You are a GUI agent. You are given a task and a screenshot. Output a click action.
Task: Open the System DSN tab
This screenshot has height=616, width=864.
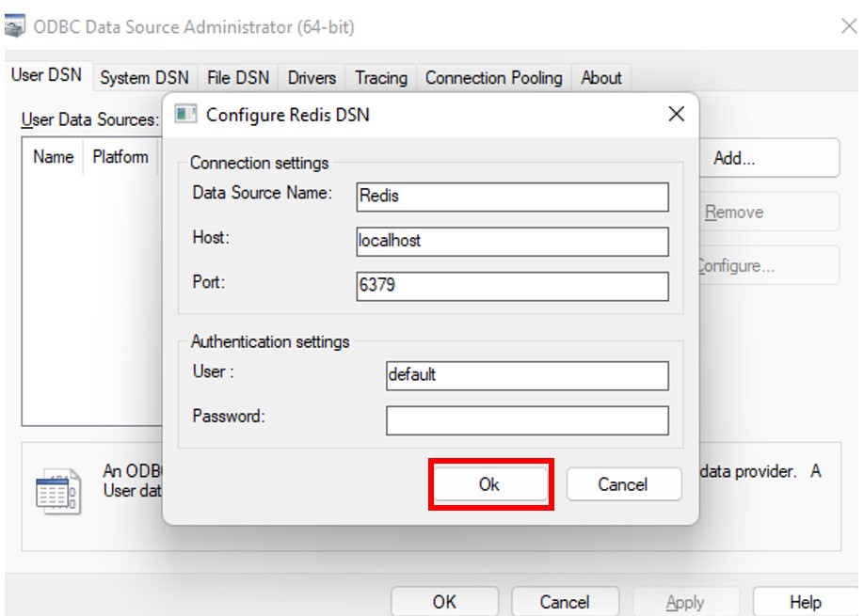pos(144,78)
